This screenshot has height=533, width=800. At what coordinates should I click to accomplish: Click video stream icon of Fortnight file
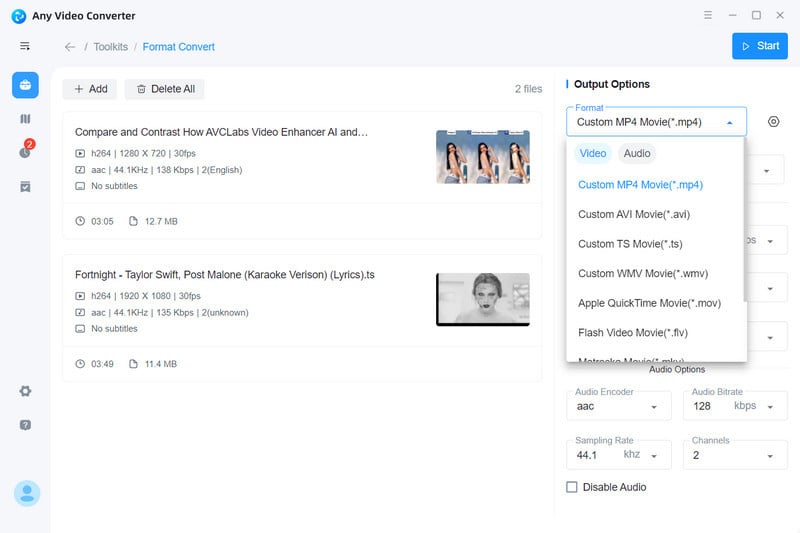(80, 296)
